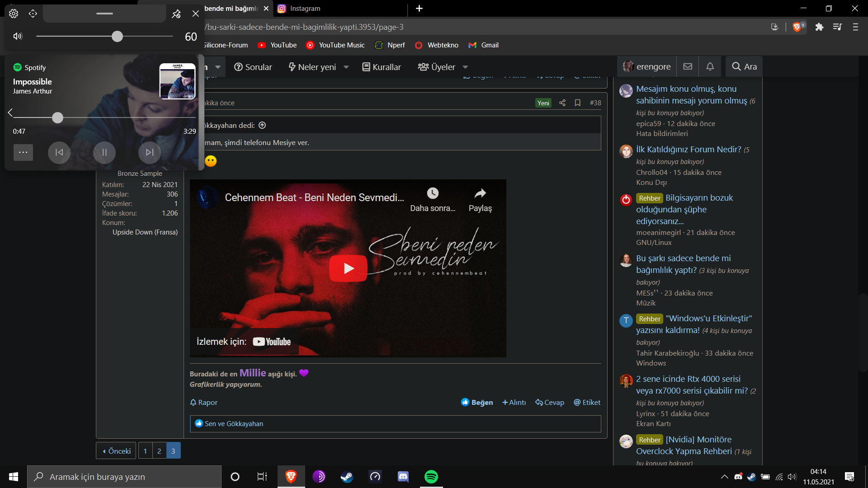Open erengore user account menu

647,66
